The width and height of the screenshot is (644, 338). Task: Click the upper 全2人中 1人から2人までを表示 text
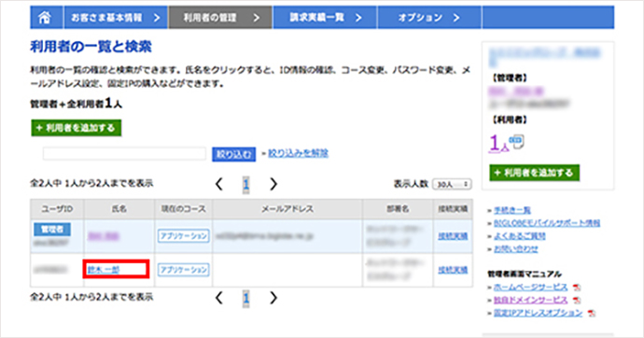point(91,184)
